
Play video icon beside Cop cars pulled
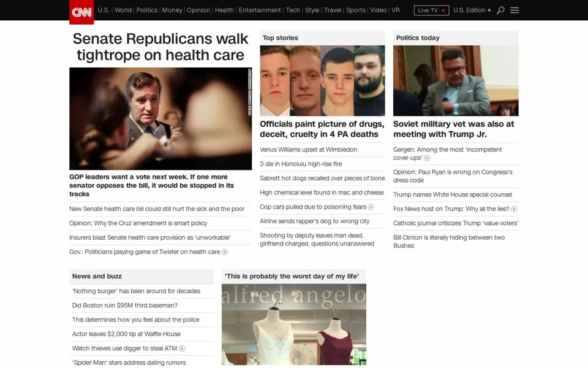(x=371, y=207)
